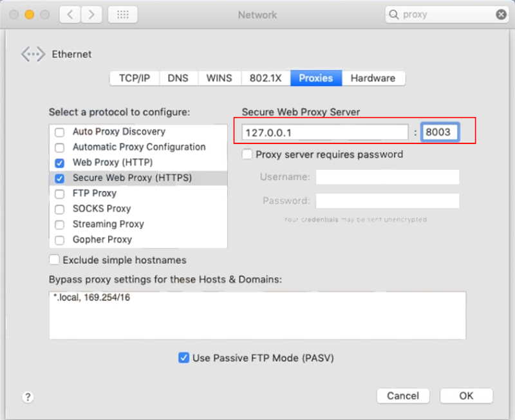Click the Ethernet interface icon
Viewport: 515px width, 420px height.
33,54
